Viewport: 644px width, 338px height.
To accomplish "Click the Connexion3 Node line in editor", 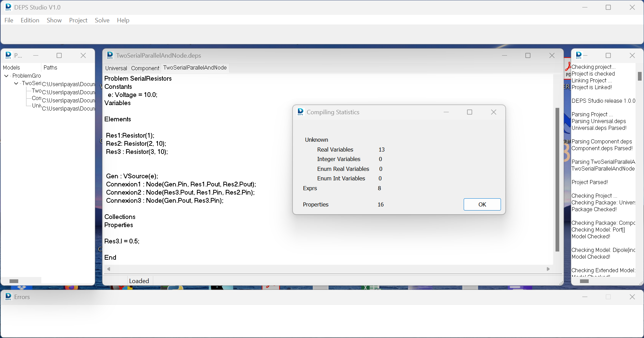I will 165,201.
